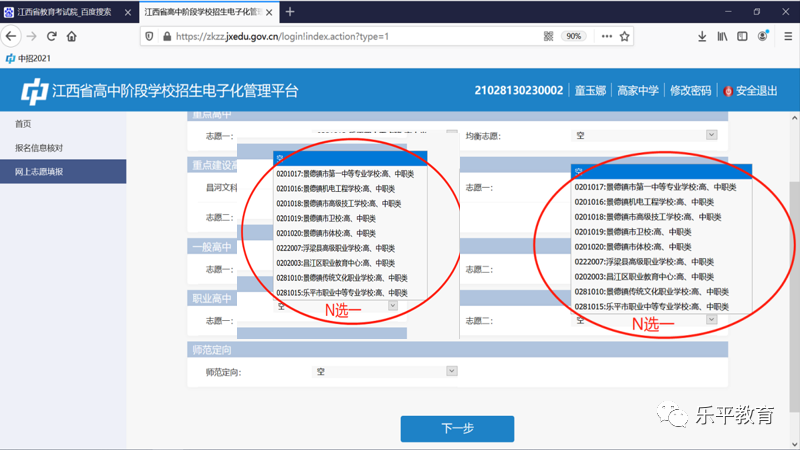Pick 0222007 浮梁县高级职业学校 in the right list

pos(640,261)
